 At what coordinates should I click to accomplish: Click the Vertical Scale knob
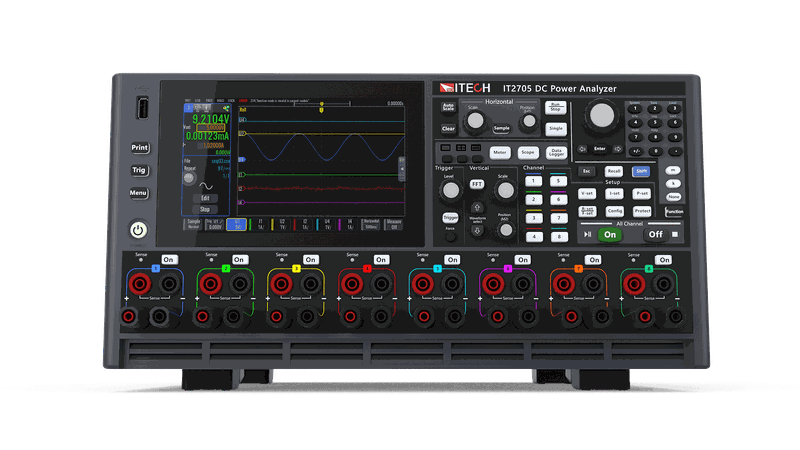(506, 190)
